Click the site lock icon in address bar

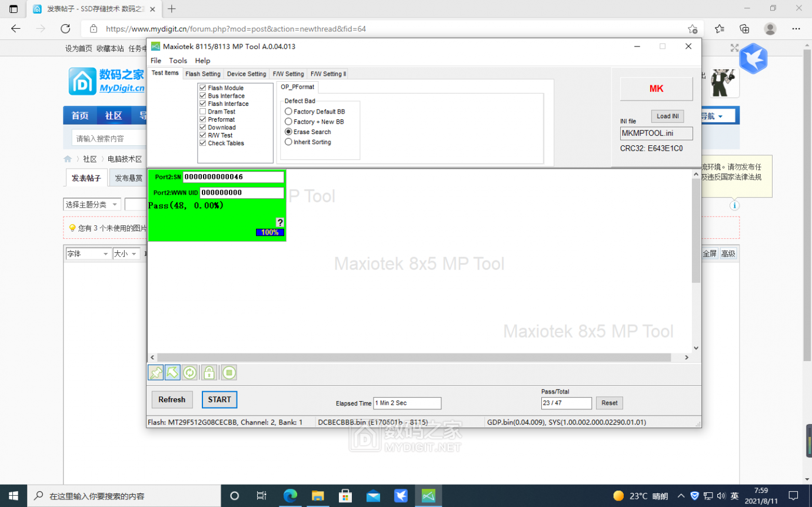pos(93,29)
